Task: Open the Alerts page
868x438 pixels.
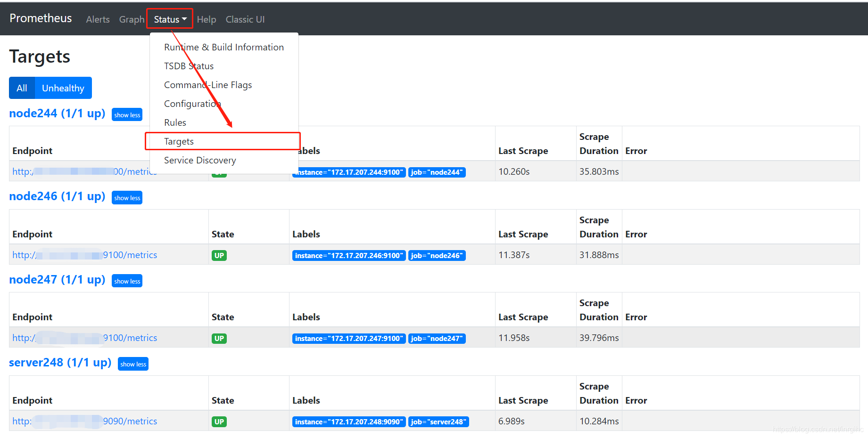Action: click(x=98, y=19)
